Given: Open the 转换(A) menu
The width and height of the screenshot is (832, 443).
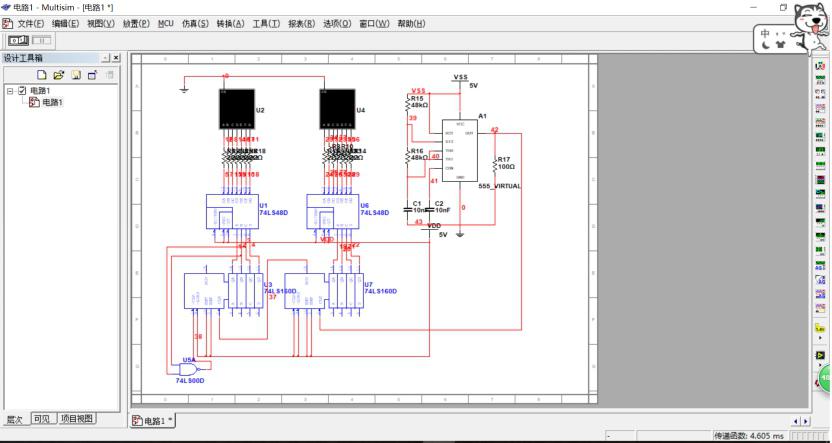Looking at the screenshot, I should click(231, 24).
